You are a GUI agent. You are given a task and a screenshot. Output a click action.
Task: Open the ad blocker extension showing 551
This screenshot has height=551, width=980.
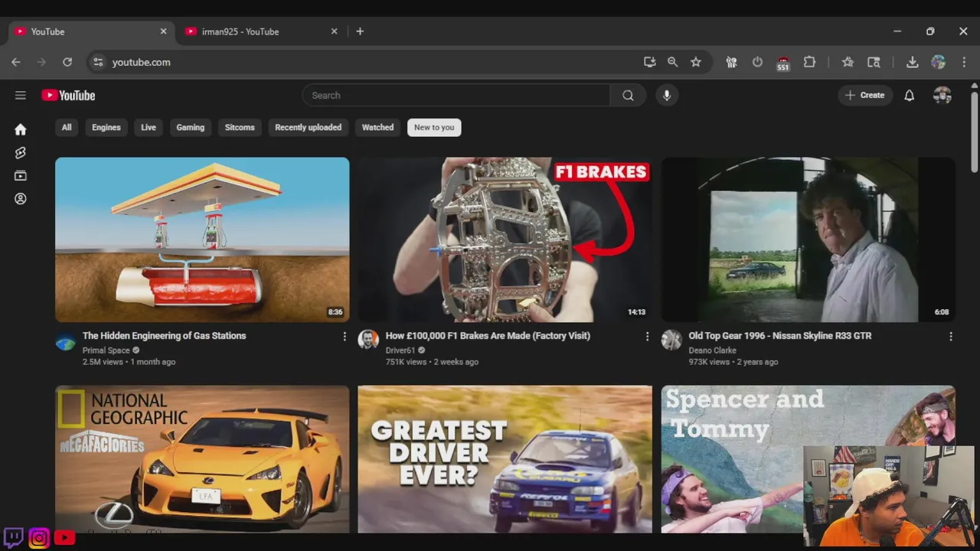782,64
